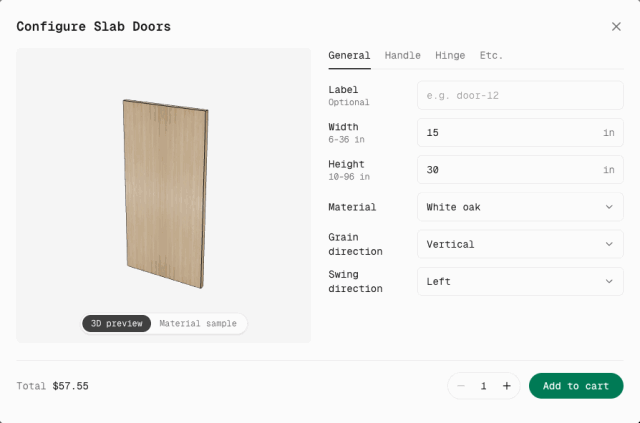The height and width of the screenshot is (423, 640).
Task: Decrease quantity with the minus icon
Action: 461,386
